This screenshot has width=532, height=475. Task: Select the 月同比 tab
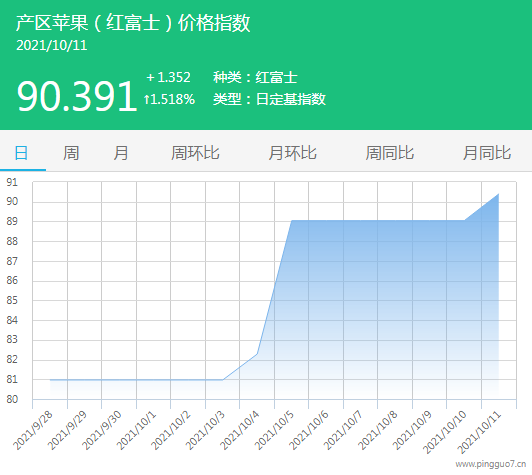(487, 153)
